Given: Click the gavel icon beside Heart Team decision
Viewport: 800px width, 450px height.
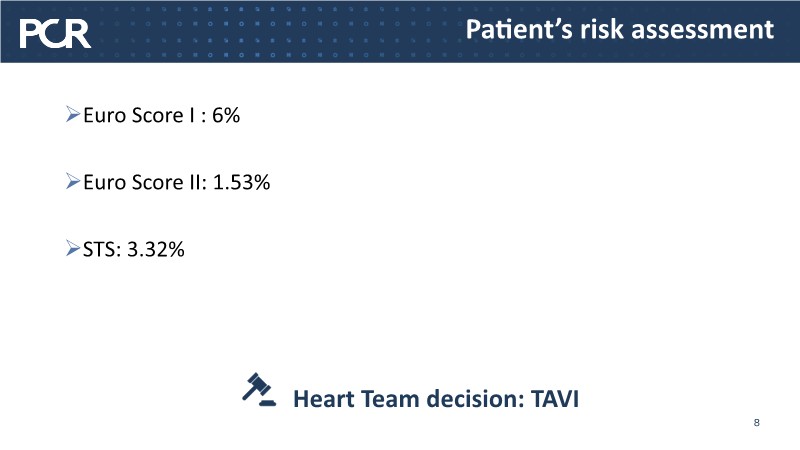Looking at the screenshot, I should [258, 389].
